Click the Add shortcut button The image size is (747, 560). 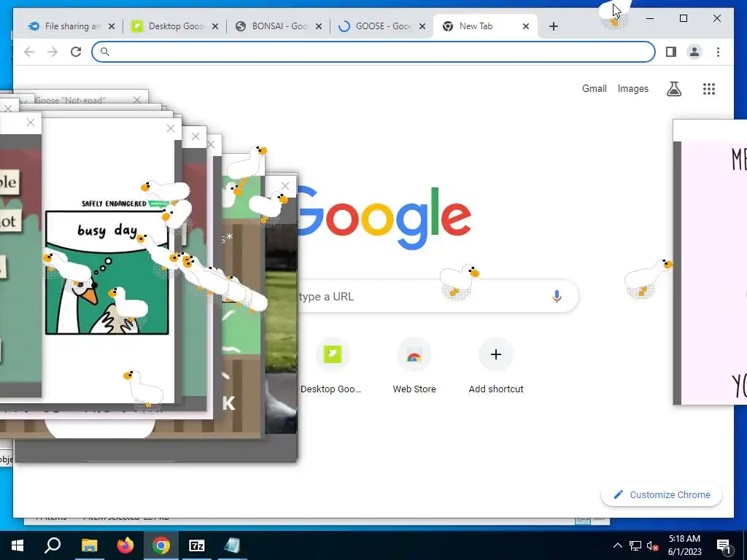496,366
